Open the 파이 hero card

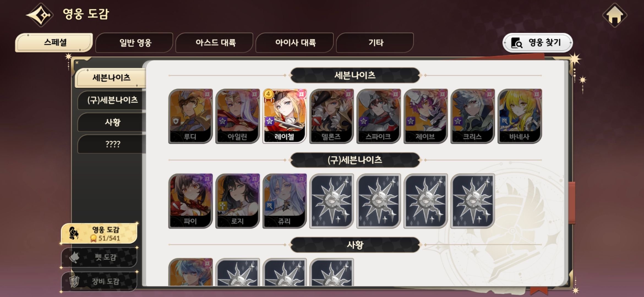click(190, 201)
